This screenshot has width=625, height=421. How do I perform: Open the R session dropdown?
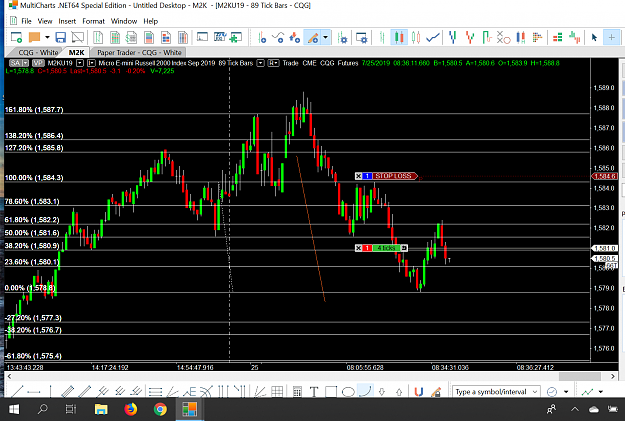(x=273, y=63)
